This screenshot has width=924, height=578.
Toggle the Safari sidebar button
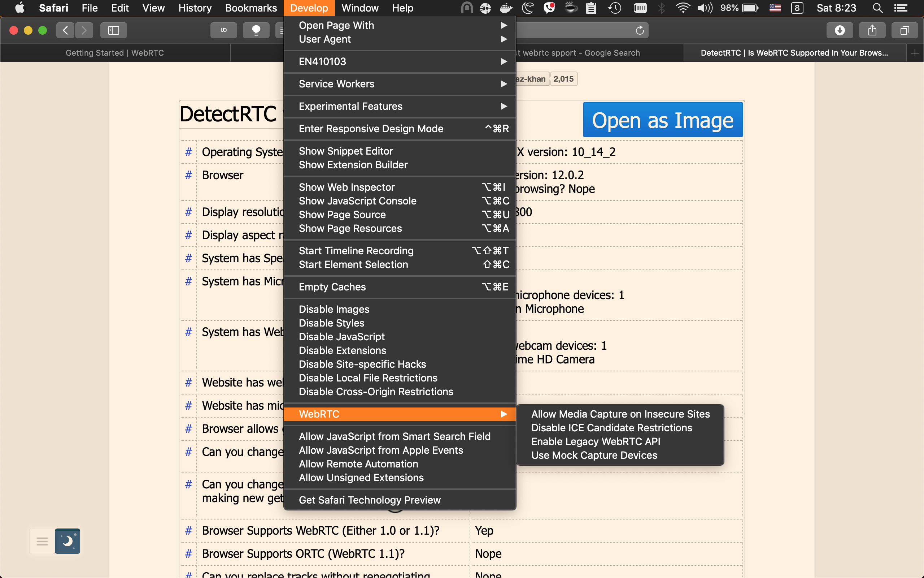[113, 30]
